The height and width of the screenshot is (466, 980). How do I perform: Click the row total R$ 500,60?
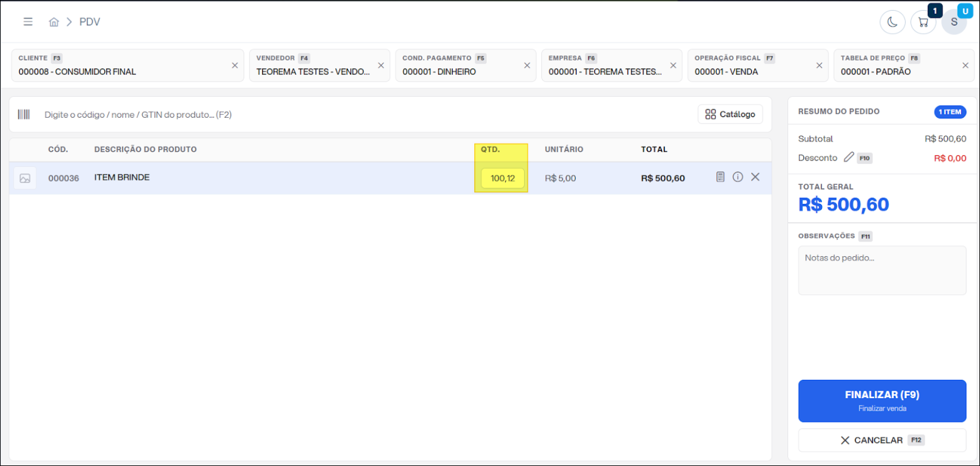(663, 178)
